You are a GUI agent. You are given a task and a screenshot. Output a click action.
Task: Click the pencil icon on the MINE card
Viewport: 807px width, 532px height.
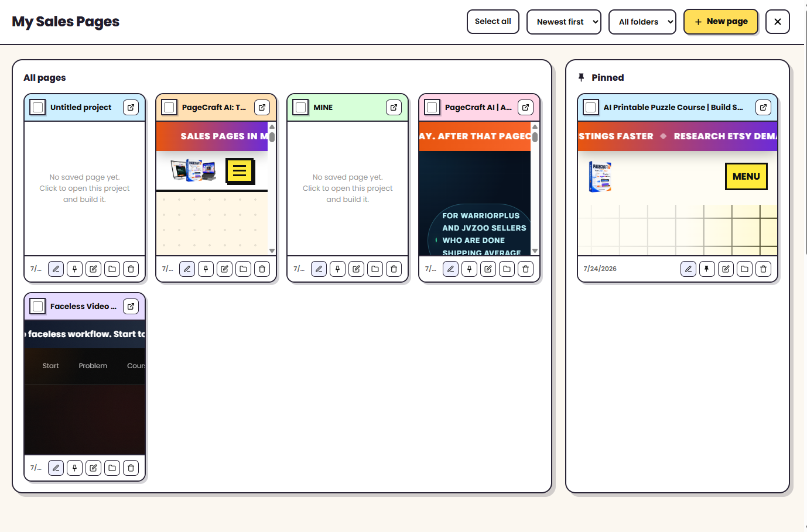pyautogui.click(x=319, y=269)
